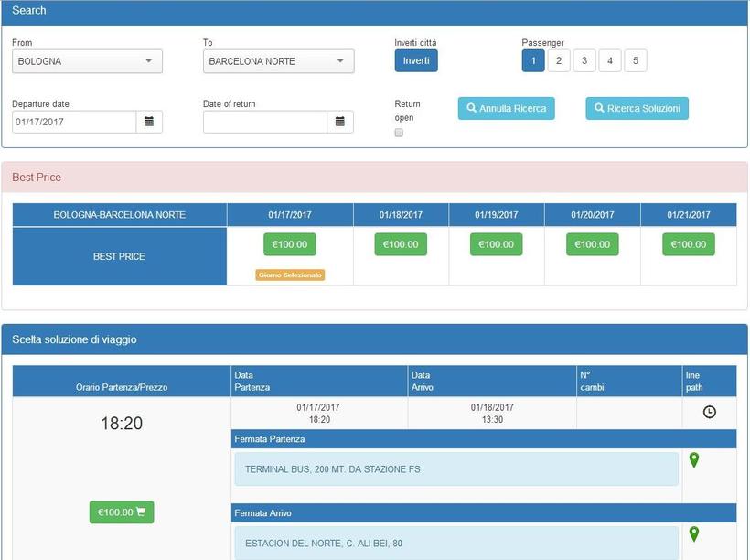Choose the €100.00 price for 01/18/2017
Viewport: 750px width, 560px height.
click(401, 244)
